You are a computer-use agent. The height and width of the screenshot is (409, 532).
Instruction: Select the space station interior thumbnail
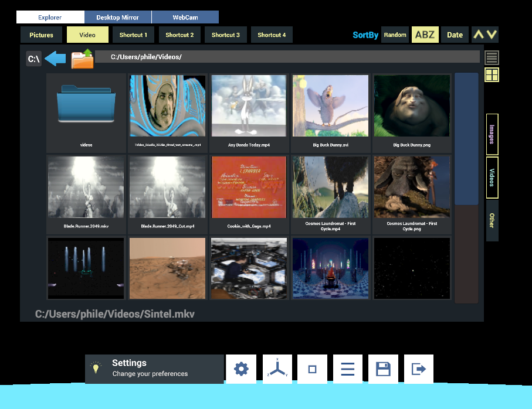[x=249, y=268]
